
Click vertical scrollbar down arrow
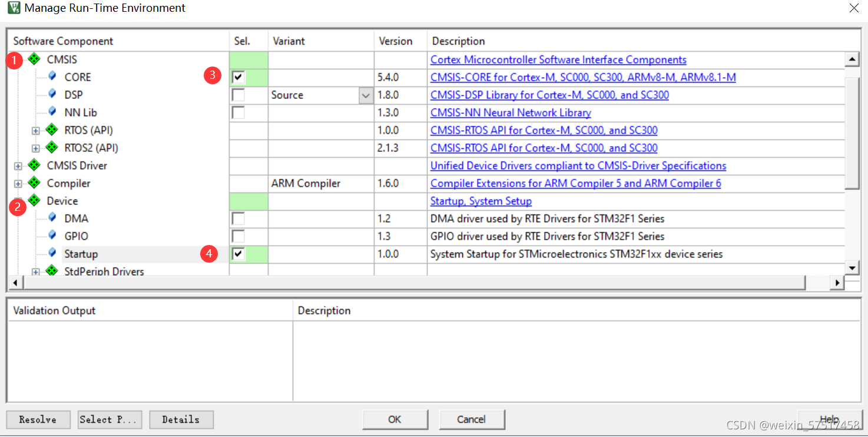click(x=852, y=268)
